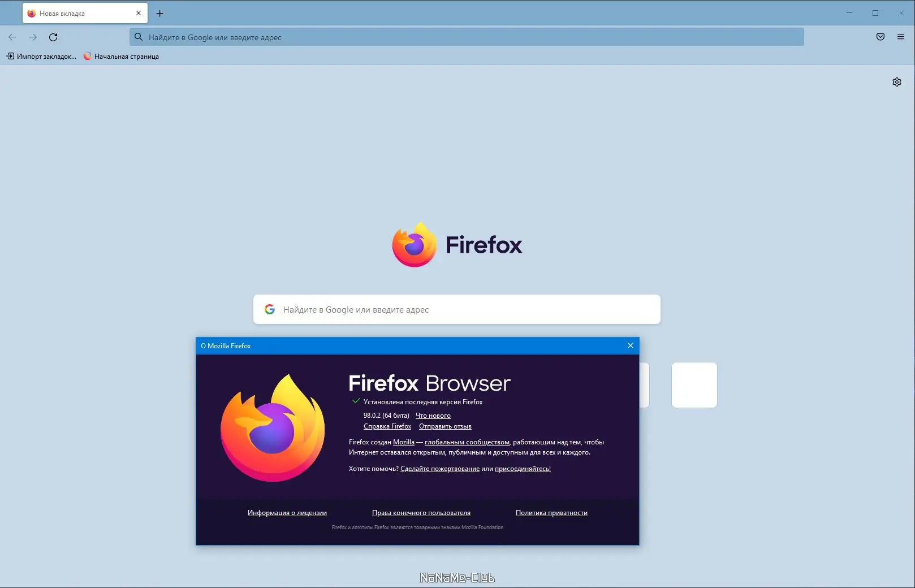Click the large Firefox logo in the About dialog
The image size is (915, 588).
tap(273, 428)
